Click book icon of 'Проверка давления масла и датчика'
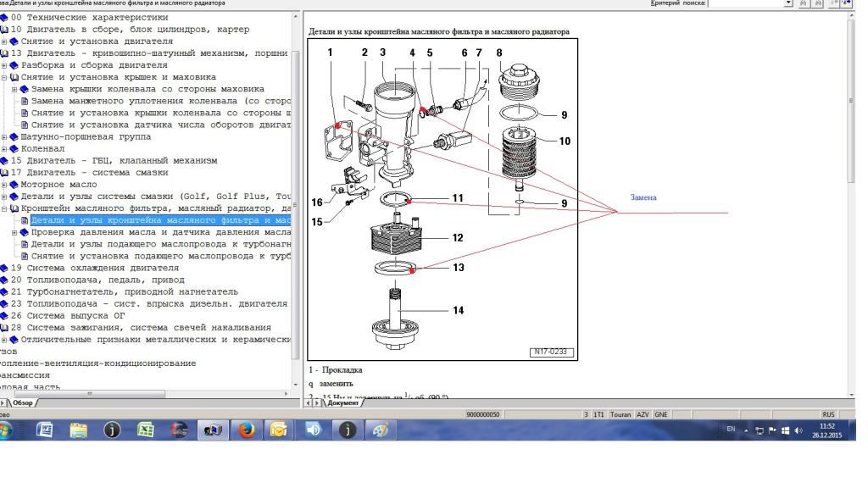 tap(25, 232)
